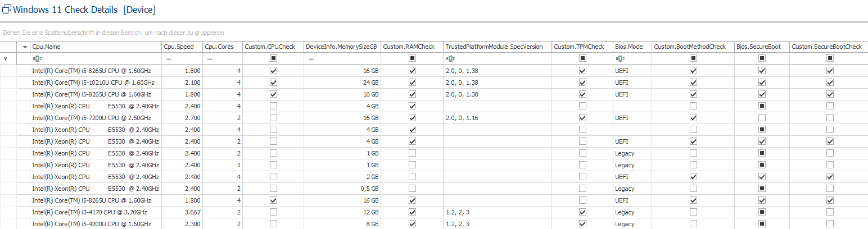Toggle the Bios.SecureBoot filter row checkbox
The width and height of the screenshot is (868, 229).
click(762, 58)
